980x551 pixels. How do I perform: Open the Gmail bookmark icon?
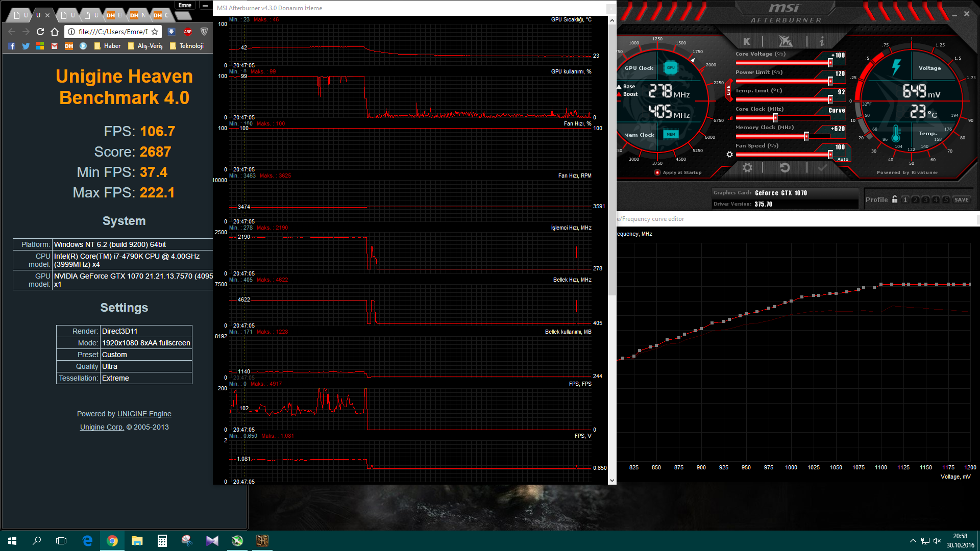pyautogui.click(x=55, y=46)
